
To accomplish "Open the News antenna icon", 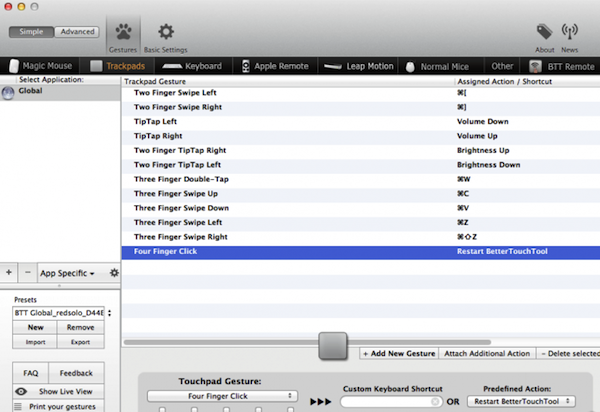I will click(569, 38).
